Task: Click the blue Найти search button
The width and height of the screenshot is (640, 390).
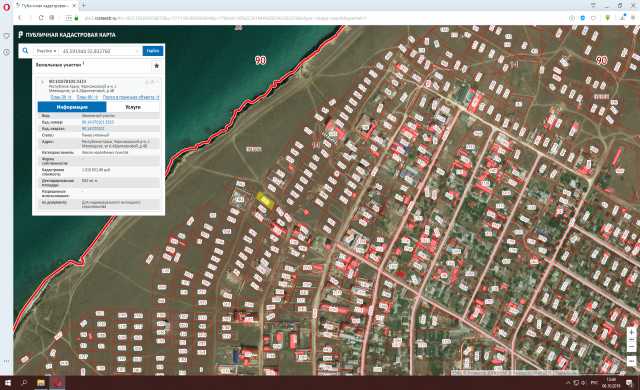Action: (x=153, y=51)
